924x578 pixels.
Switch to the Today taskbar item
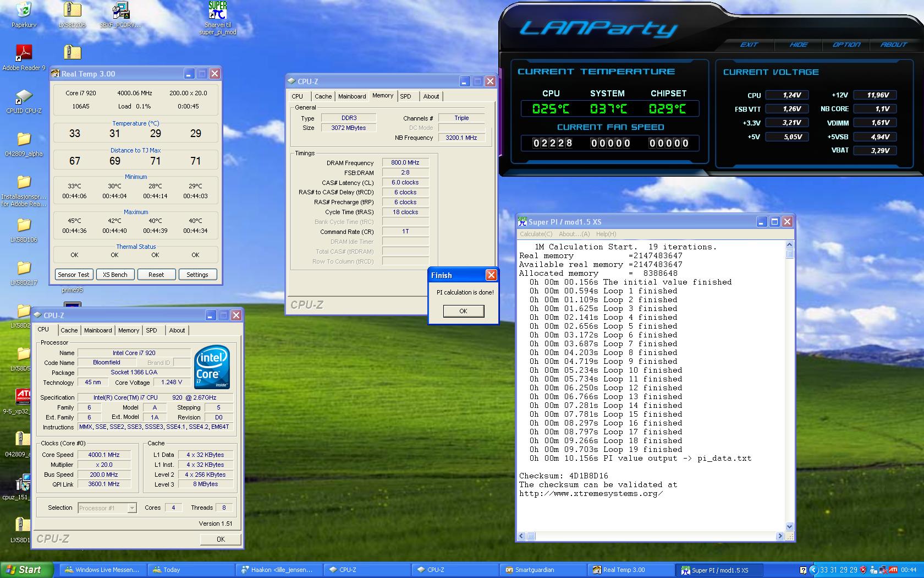[190, 570]
